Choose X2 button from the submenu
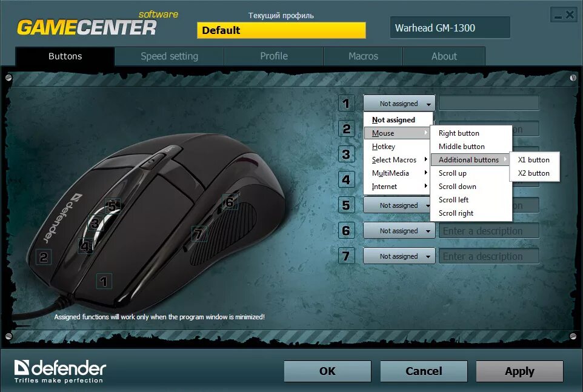This screenshot has width=583, height=392. pos(535,173)
